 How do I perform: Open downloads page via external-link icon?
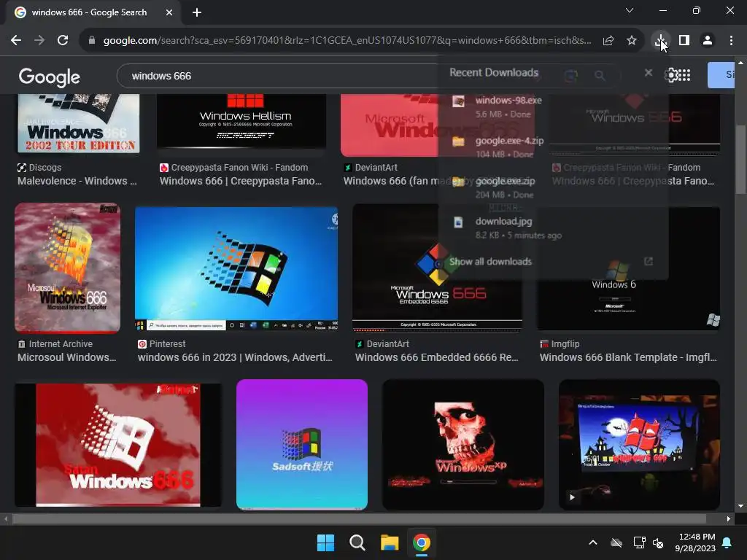tap(648, 262)
